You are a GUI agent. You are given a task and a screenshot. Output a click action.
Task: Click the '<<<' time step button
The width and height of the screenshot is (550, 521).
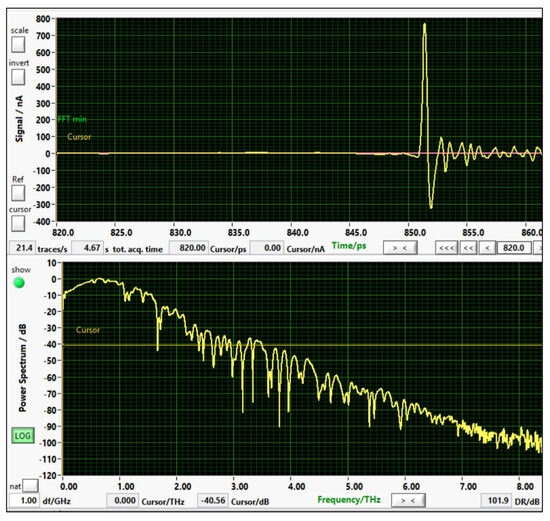[447, 248]
